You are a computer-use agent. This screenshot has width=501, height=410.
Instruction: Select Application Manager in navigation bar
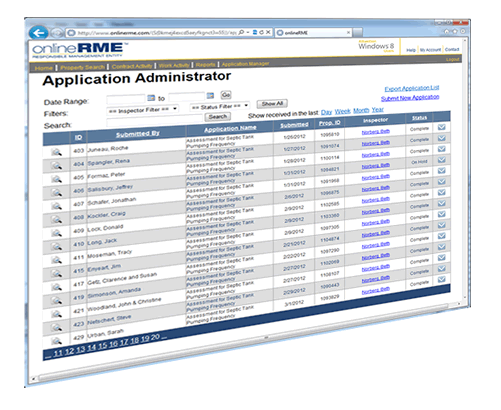(245, 63)
